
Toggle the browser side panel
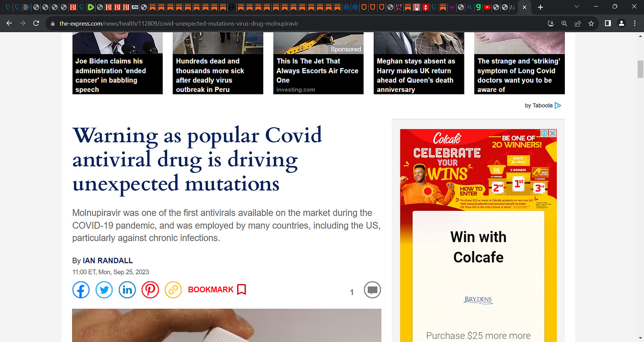pos(608,23)
